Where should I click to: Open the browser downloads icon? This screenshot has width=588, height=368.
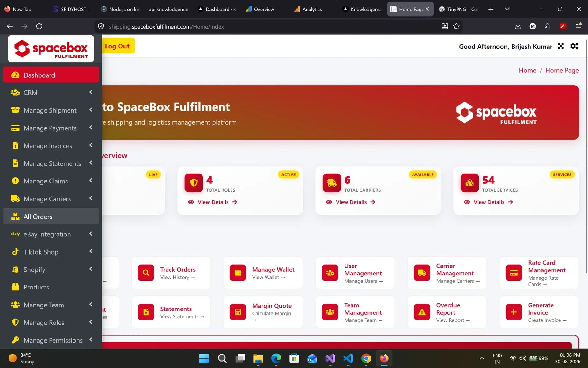point(518,26)
